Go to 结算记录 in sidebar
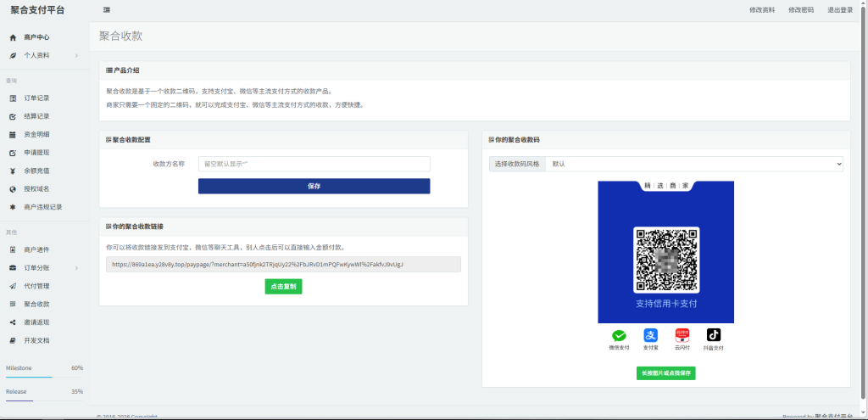The width and height of the screenshot is (868, 420). [36, 116]
